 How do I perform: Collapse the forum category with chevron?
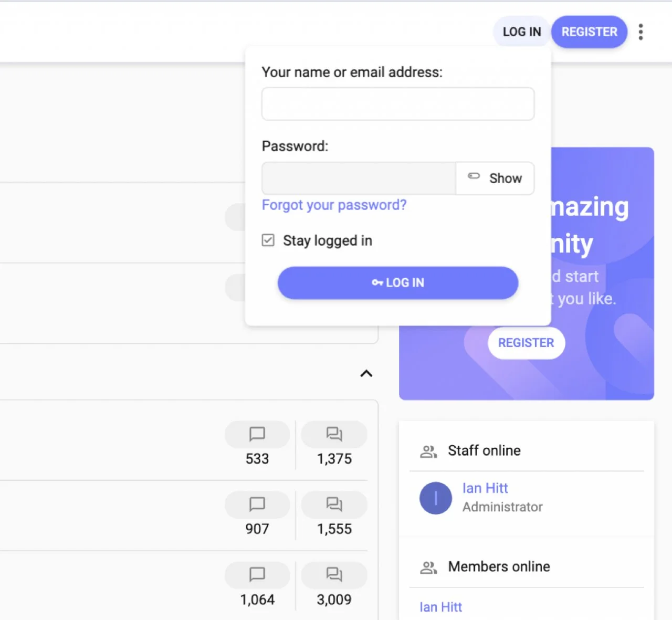click(x=366, y=374)
